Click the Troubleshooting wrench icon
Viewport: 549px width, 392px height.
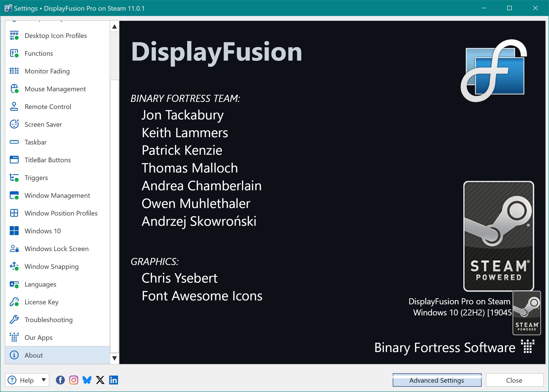tap(14, 320)
